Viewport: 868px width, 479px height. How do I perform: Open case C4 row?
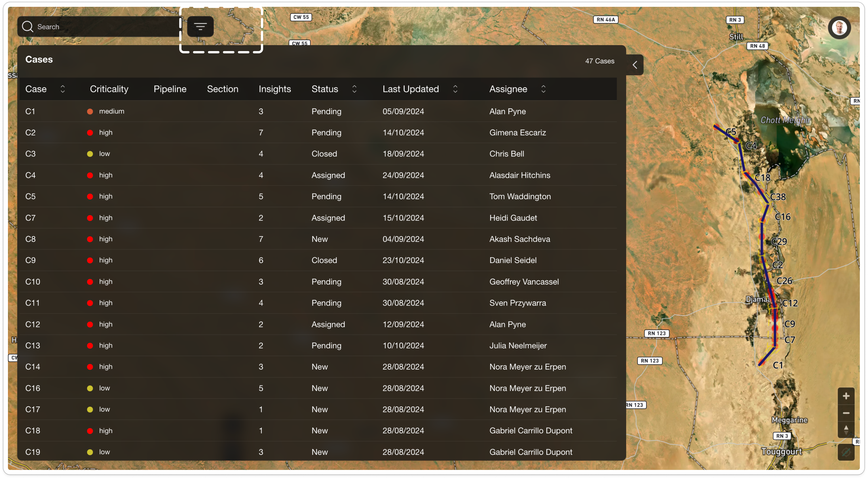(x=30, y=175)
